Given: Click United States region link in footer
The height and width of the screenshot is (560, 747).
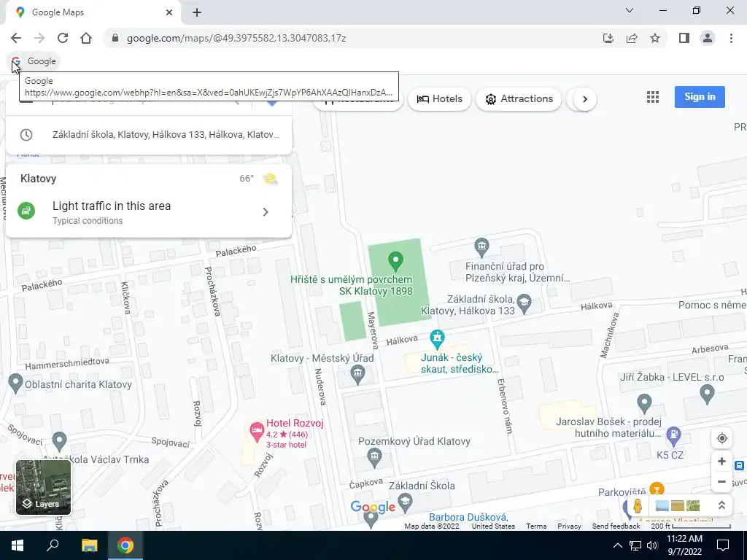Looking at the screenshot, I should point(493,526).
